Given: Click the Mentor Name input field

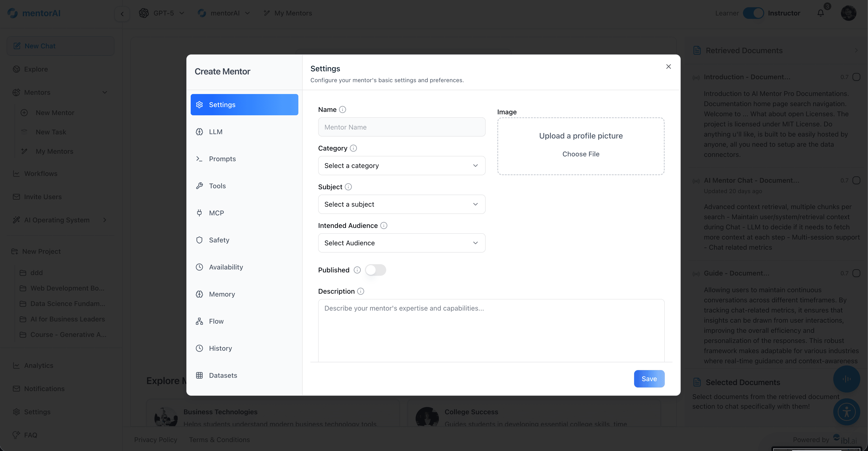Looking at the screenshot, I should coord(401,127).
